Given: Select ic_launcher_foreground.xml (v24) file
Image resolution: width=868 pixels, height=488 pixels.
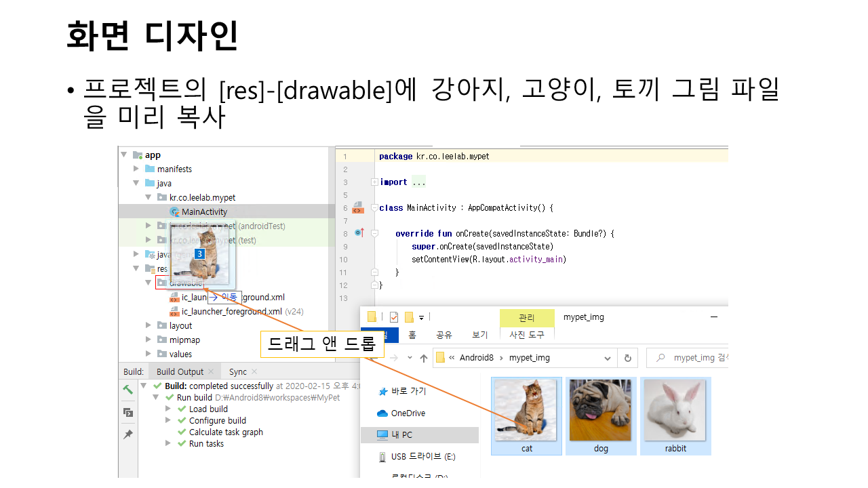Looking at the screenshot, I should click(x=231, y=312).
